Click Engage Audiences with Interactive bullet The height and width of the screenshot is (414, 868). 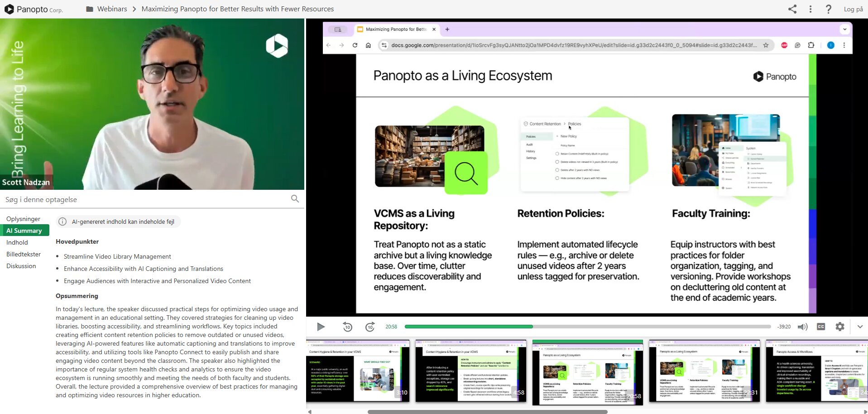pyautogui.click(x=157, y=281)
